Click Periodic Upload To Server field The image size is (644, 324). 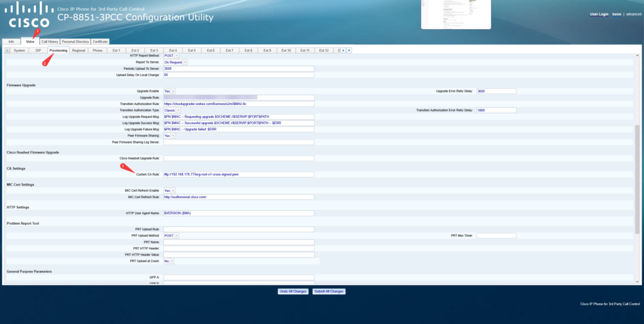(x=238, y=69)
